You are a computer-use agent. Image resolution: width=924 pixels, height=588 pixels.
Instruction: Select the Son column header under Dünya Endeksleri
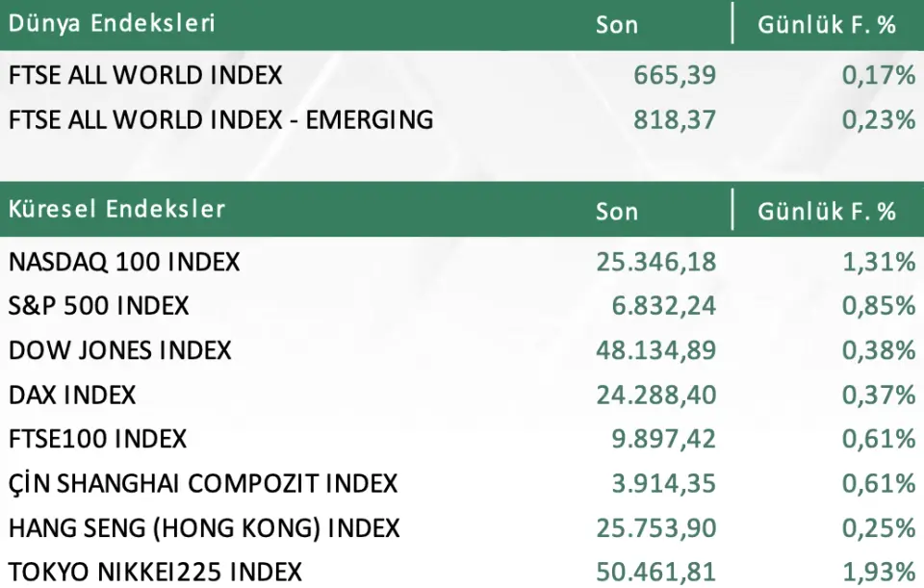pos(617,24)
